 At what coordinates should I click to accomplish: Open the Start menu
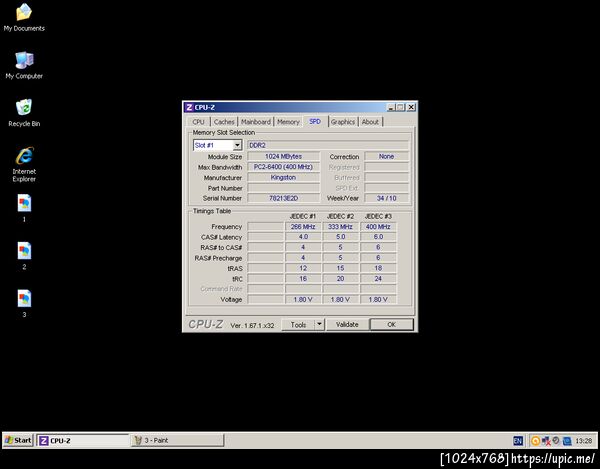(x=18, y=440)
